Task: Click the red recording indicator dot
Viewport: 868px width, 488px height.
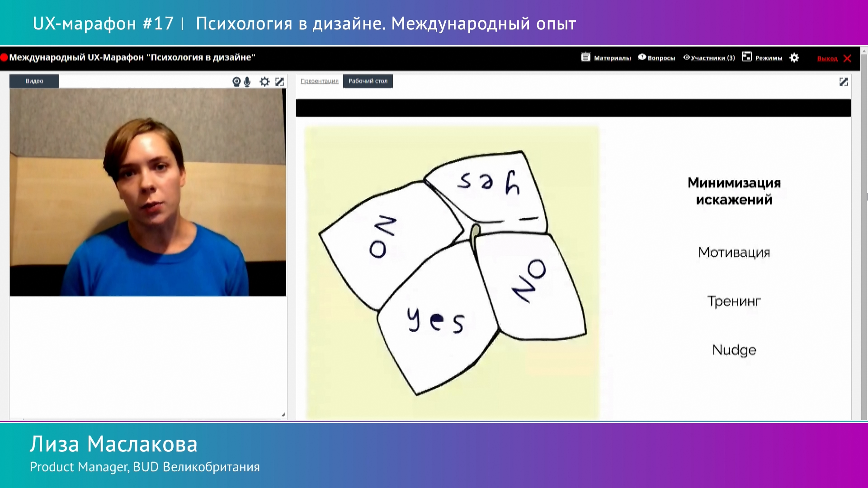Action: click(4, 57)
